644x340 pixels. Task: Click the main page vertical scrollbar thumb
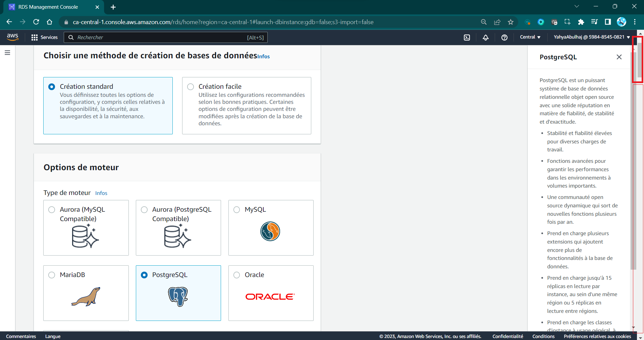click(640, 60)
